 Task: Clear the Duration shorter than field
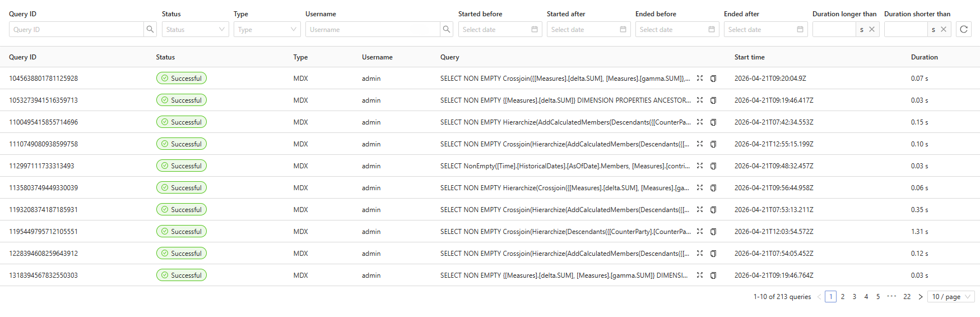pos(944,29)
